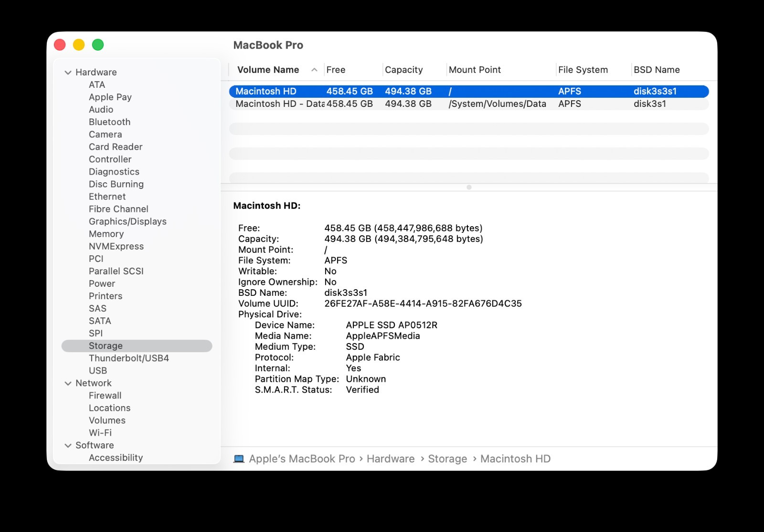Select SATA in the sidebar
The height and width of the screenshot is (532, 764).
(x=100, y=320)
